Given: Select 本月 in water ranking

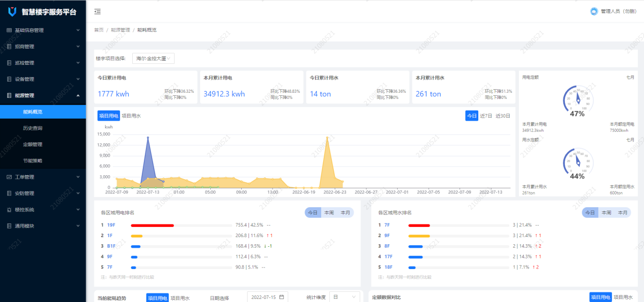Looking at the screenshot, I should [622, 213].
